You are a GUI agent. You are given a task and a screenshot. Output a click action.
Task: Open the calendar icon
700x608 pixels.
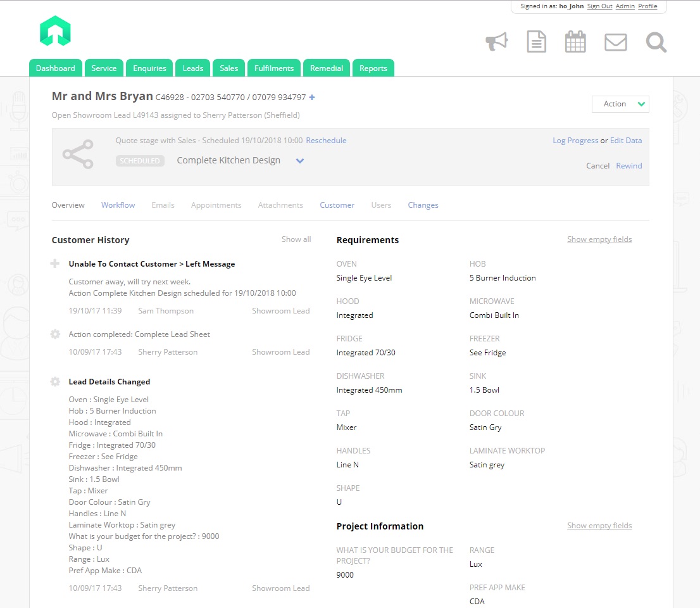click(x=575, y=42)
